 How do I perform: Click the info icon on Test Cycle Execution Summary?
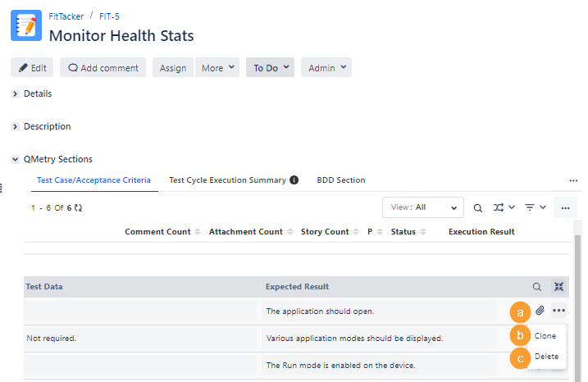[294, 180]
